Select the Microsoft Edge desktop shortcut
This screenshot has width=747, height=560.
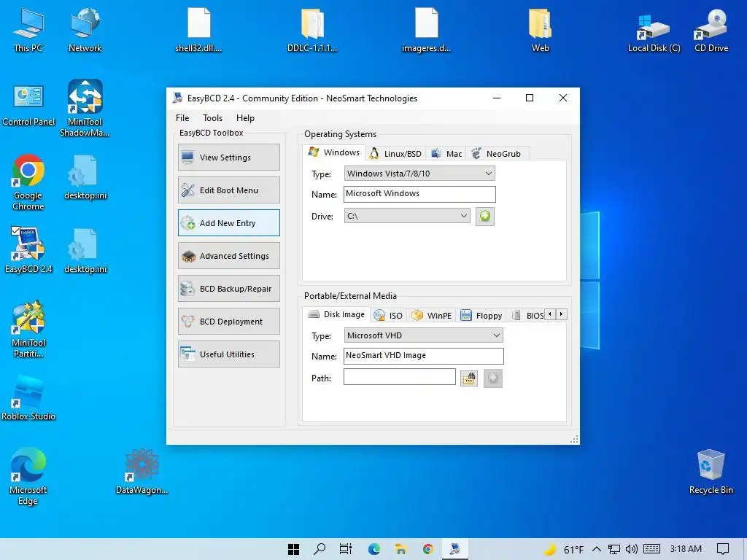28,476
